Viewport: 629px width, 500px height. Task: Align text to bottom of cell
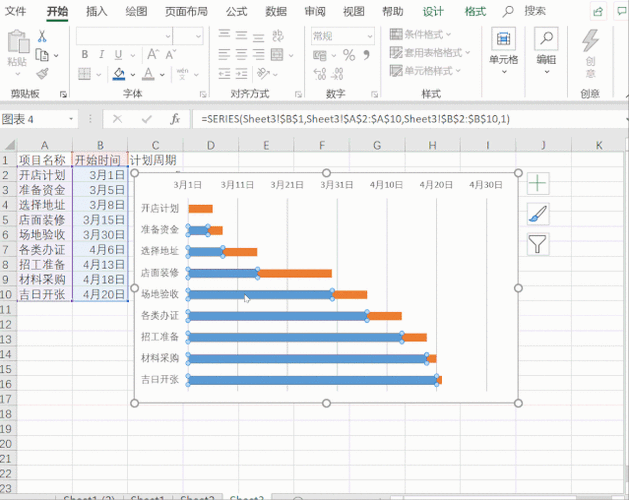258,37
